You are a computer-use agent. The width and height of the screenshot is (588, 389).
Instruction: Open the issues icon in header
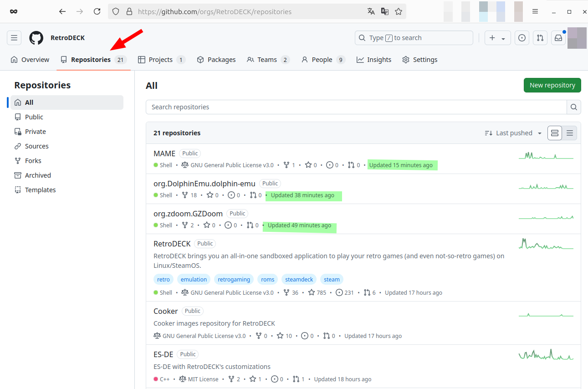[x=522, y=38]
